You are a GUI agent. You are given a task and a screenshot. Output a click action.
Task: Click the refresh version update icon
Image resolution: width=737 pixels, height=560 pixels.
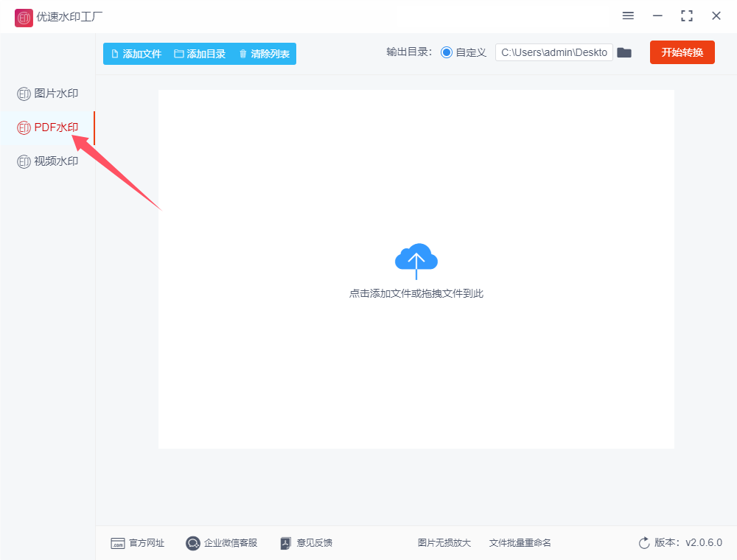644,542
